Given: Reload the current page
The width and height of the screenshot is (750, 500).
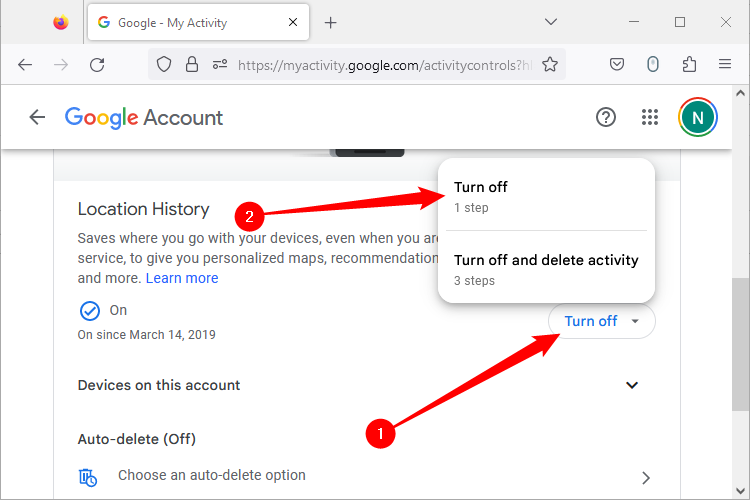Looking at the screenshot, I should click(x=97, y=65).
